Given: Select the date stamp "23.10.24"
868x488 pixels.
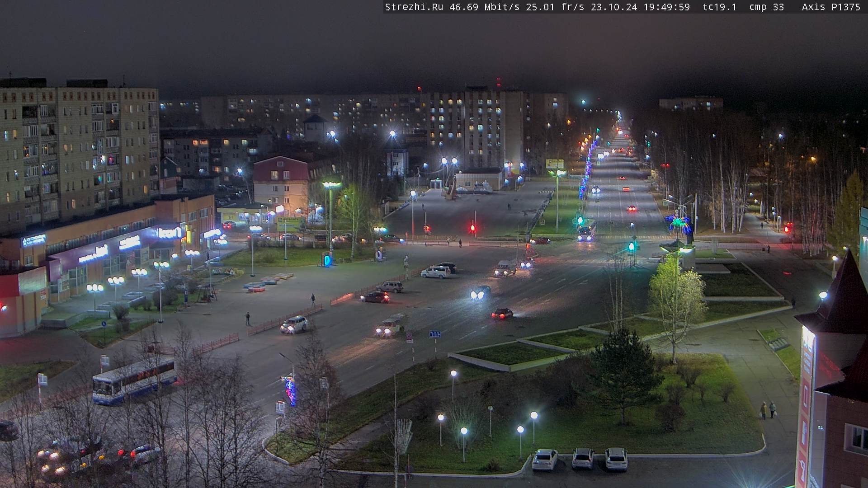Looking at the screenshot, I should pos(613,7).
